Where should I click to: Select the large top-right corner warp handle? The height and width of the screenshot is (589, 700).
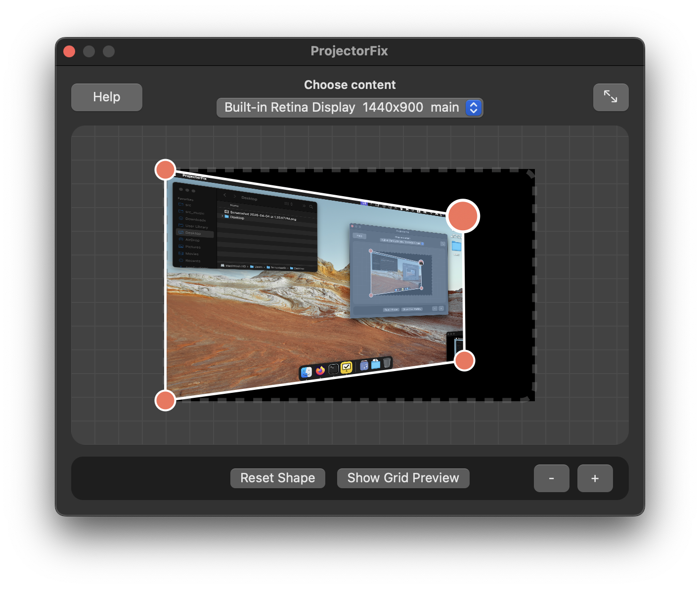click(x=463, y=216)
